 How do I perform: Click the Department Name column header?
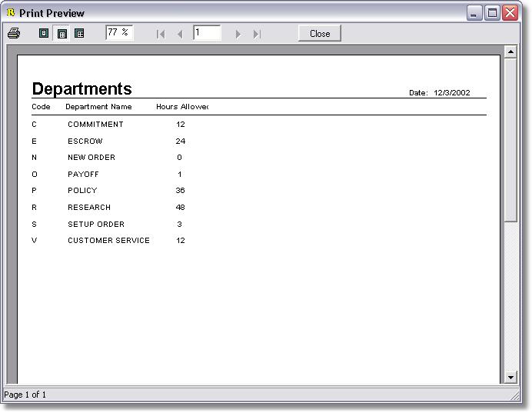pos(98,107)
